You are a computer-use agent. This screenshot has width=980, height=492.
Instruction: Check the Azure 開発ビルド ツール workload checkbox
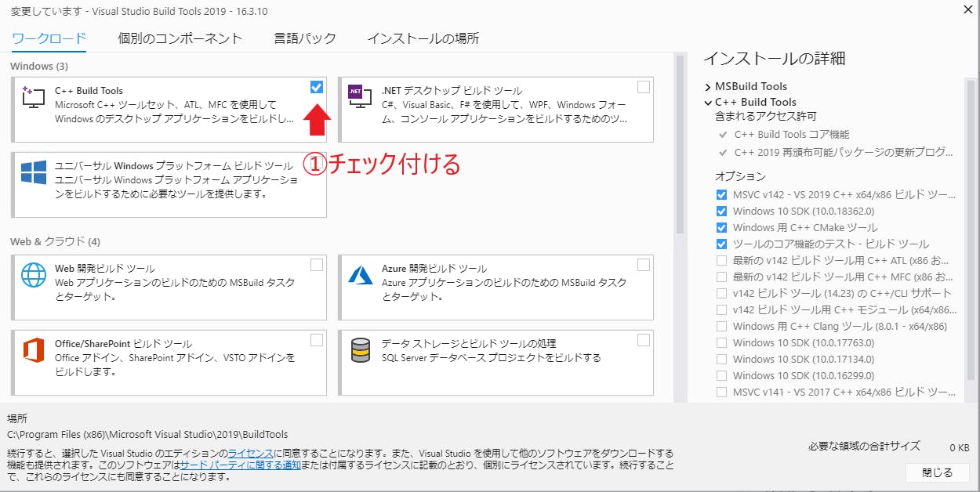[x=644, y=265]
